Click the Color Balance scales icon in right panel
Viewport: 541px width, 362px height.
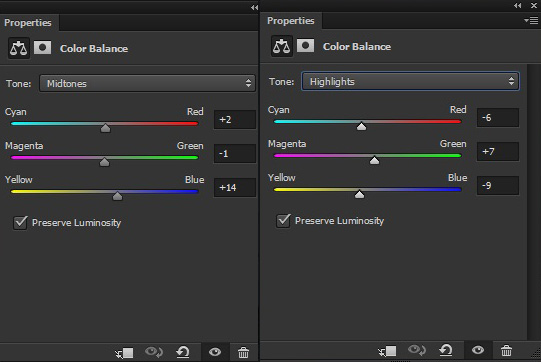[282, 46]
